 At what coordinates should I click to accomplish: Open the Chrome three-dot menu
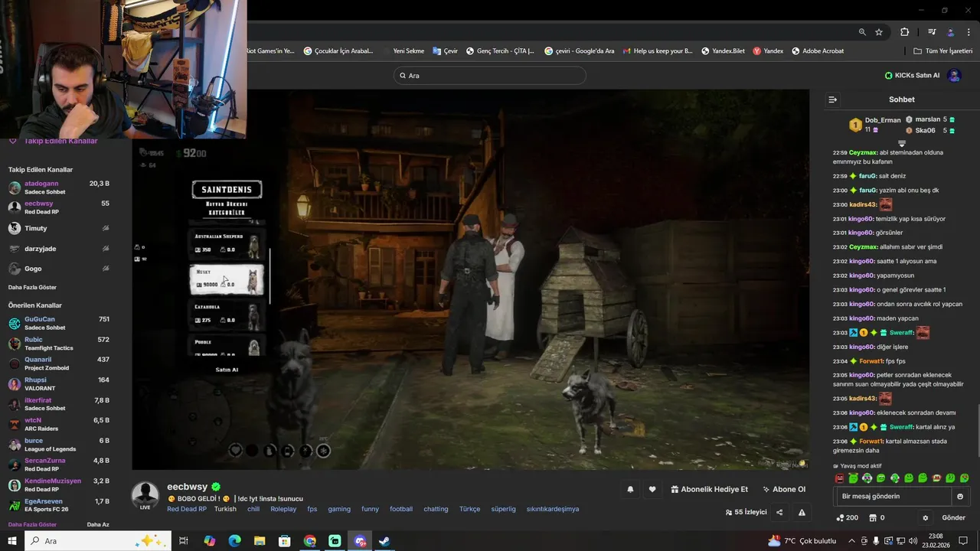coord(968,32)
